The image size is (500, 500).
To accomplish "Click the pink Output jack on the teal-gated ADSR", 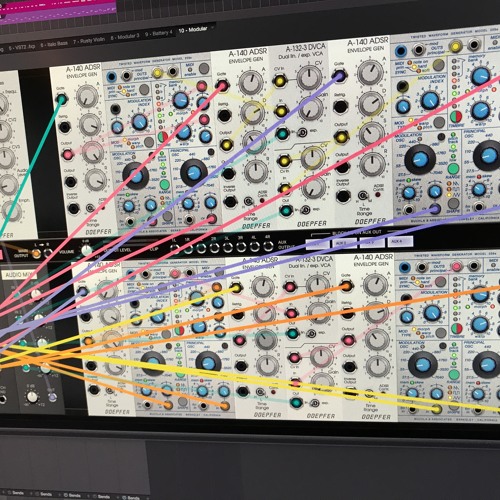I will click(67, 154).
